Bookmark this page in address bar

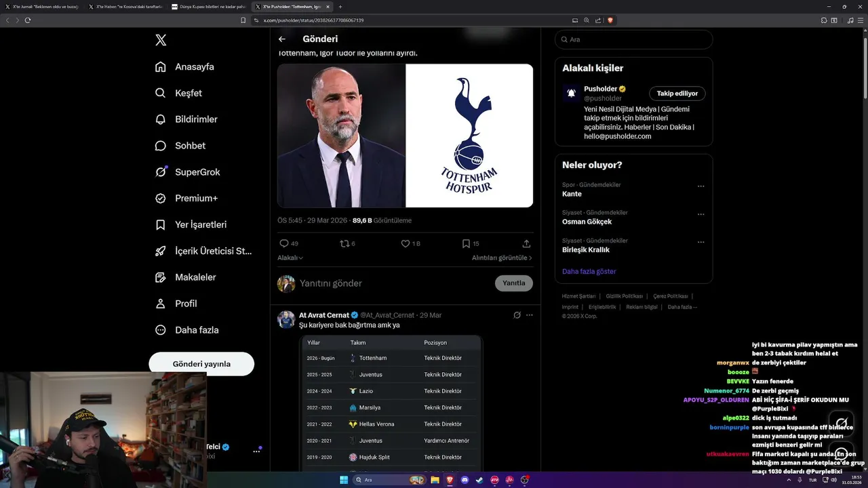pos(243,20)
